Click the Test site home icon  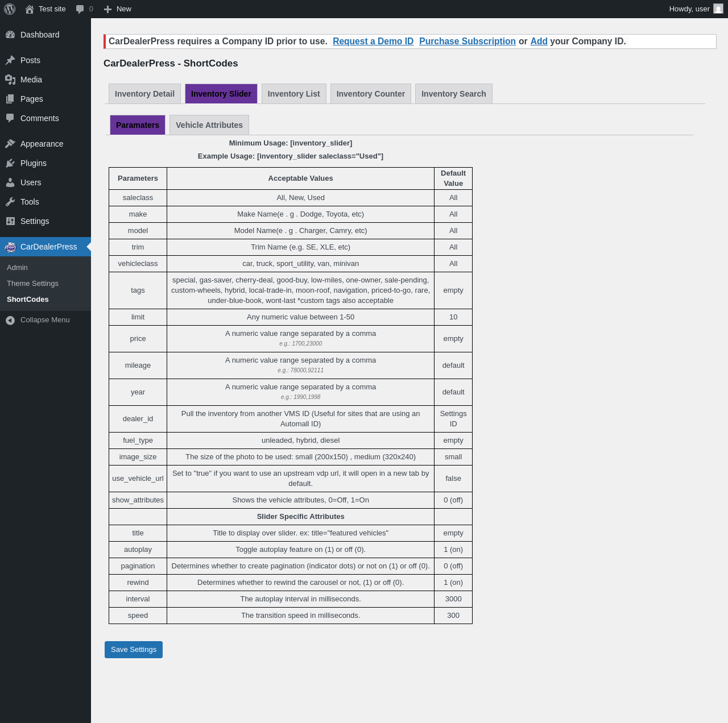click(30, 9)
